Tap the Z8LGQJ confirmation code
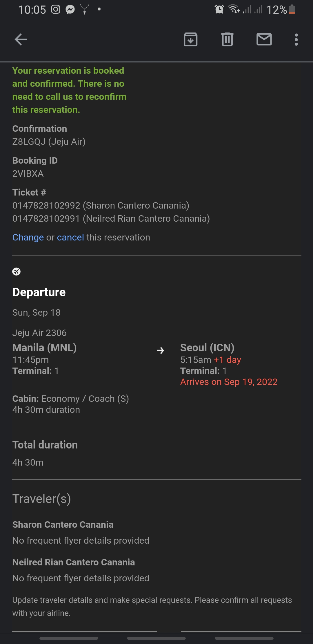 coord(29,142)
